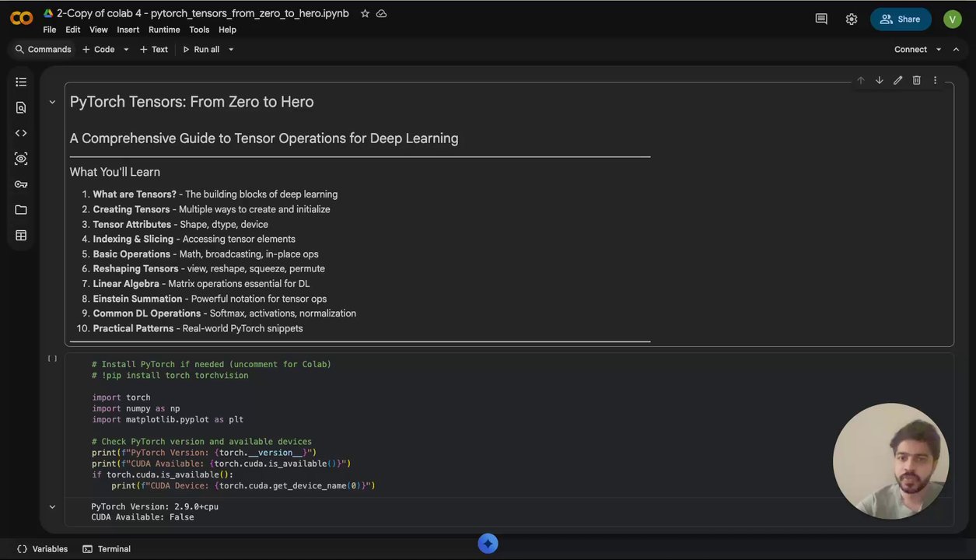Open the Terminal panel at the bottom

coord(107,549)
